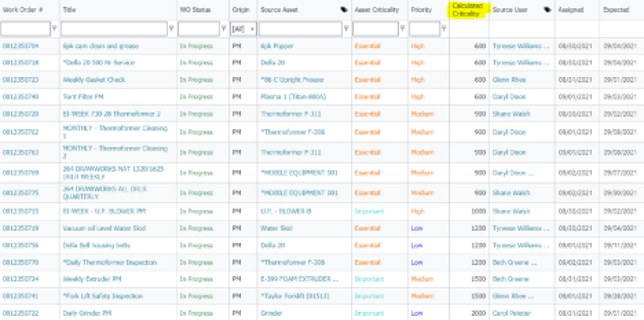The height and width of the screenshot is (320, 644).
Task: Open 'Daily Grinder PM' title link
Action: [x=87, y=313]
